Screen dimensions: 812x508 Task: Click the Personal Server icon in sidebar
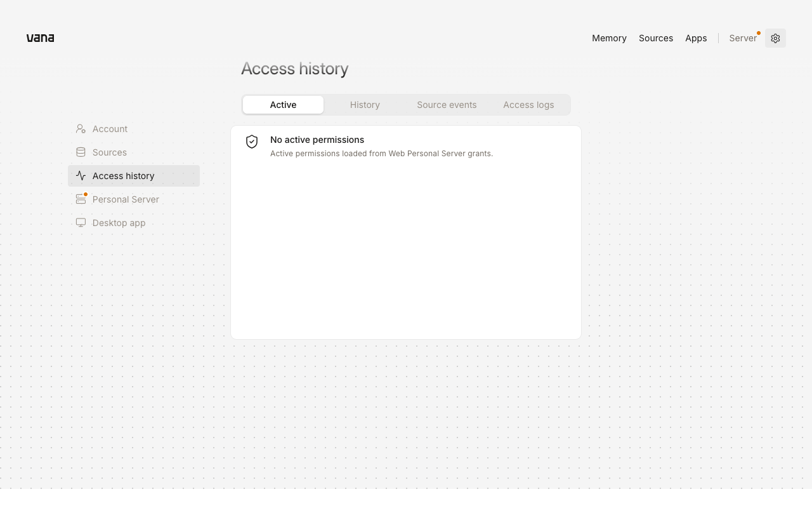pos(81,199)
